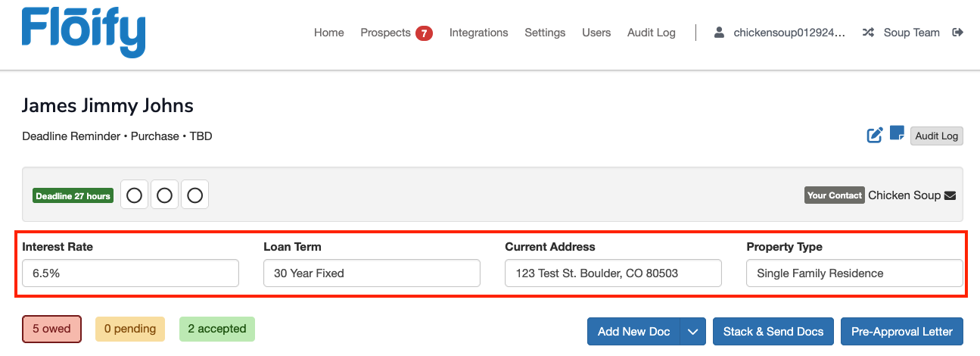Open the chickensoup account menu

[x=789, y=33]
